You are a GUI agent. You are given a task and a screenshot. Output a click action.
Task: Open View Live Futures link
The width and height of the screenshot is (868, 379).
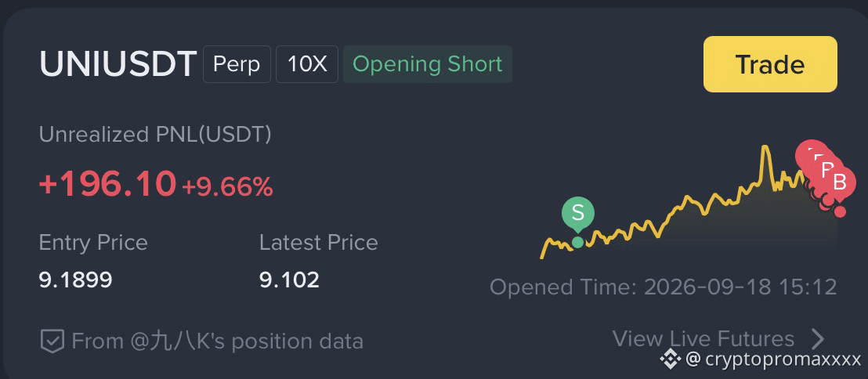pos(703,338)
